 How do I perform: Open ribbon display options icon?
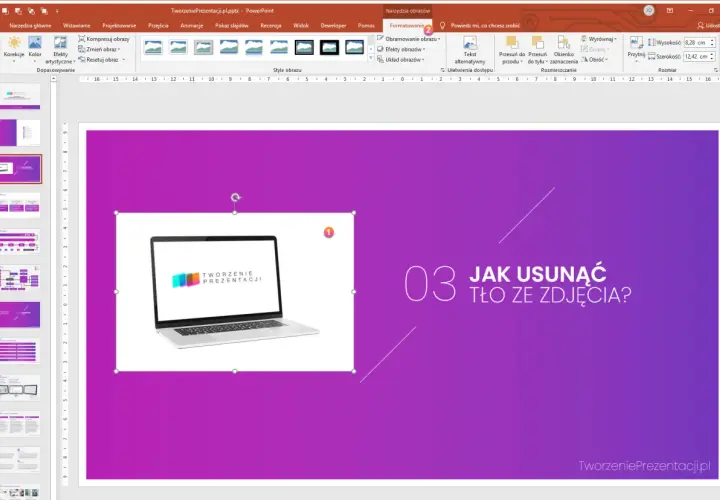670,11
